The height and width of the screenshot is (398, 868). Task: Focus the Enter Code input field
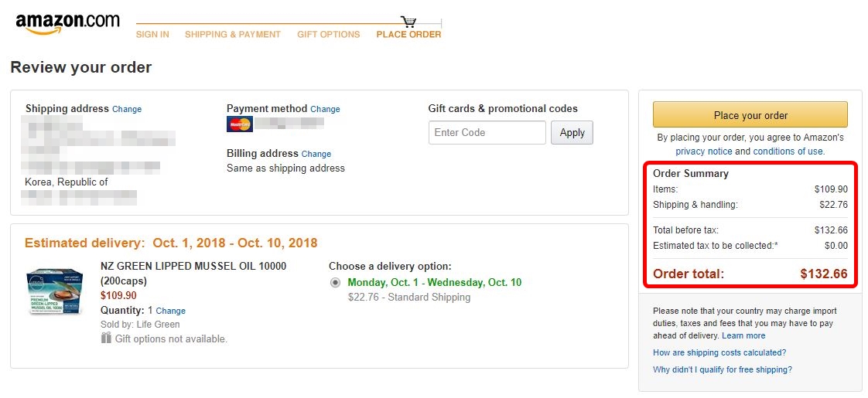tap(487, 133)
